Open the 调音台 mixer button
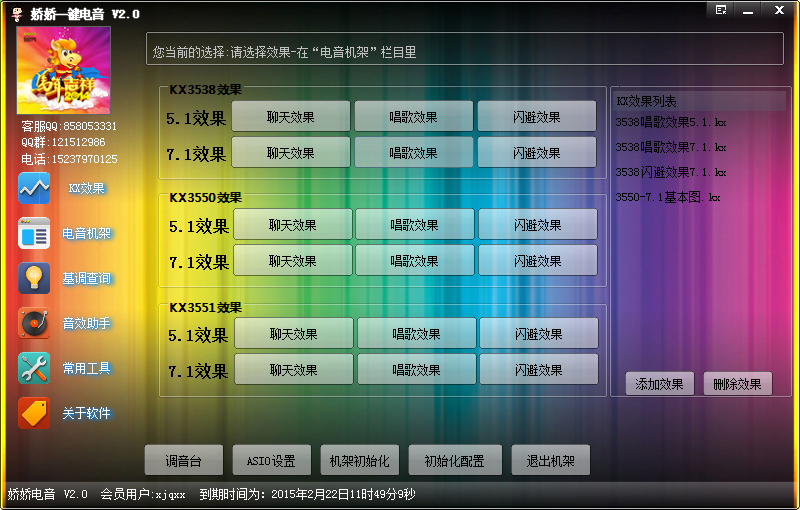The image size is (800, 510). point(183,461)
